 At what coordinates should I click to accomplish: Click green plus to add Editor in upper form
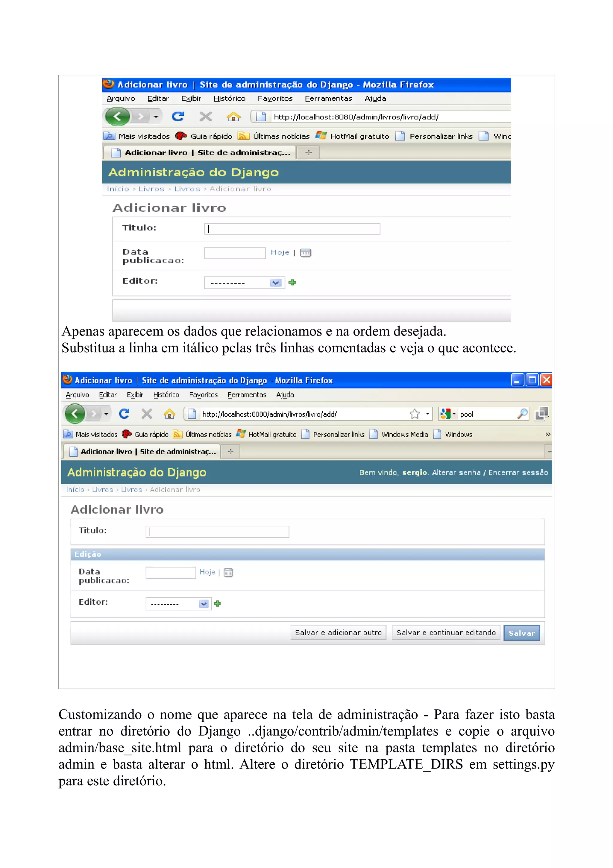[x=292, y=282]
